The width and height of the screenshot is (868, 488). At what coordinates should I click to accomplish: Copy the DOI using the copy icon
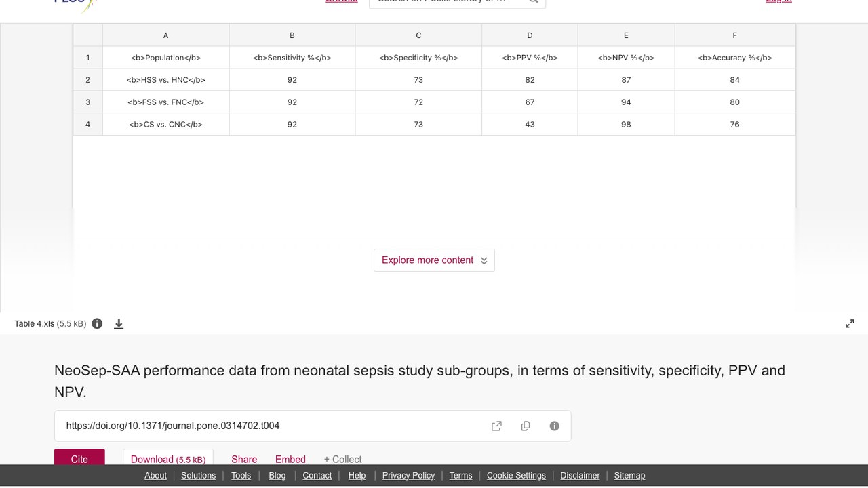[526, 426]
